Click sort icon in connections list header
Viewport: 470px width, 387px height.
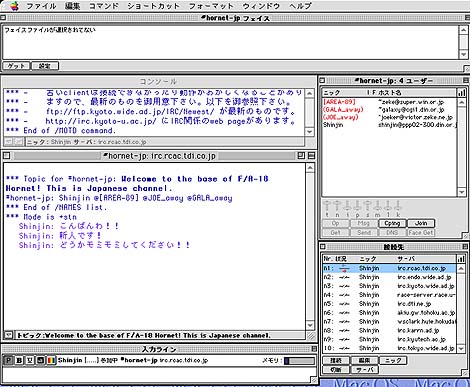tap(462, 259)
